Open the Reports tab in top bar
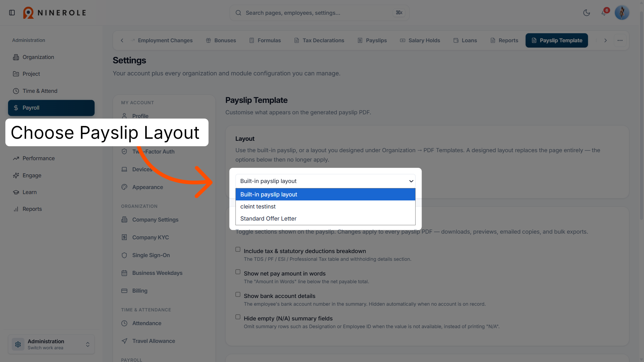644x362 pixels. (504, 41)
